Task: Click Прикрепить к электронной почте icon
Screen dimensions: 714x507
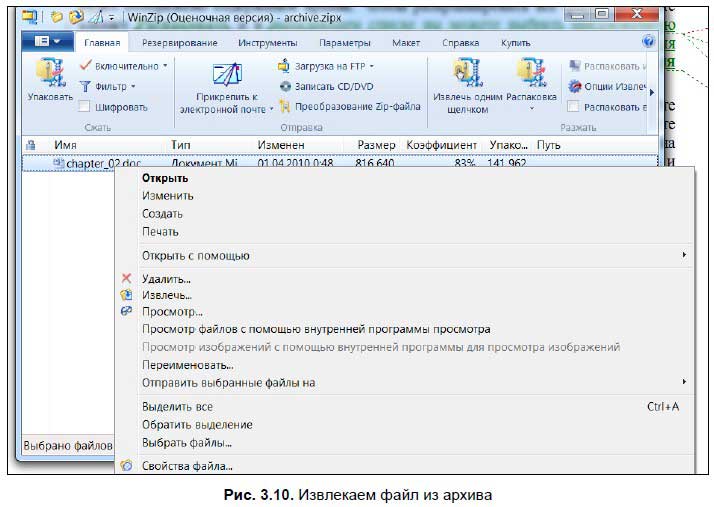Action: (226, 77)
